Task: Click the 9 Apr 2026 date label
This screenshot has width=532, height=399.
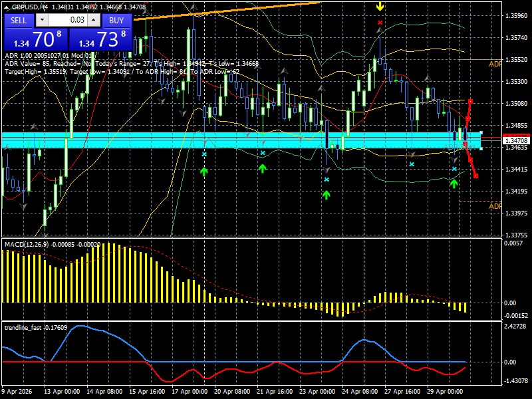Action: [x=17, y=392]
